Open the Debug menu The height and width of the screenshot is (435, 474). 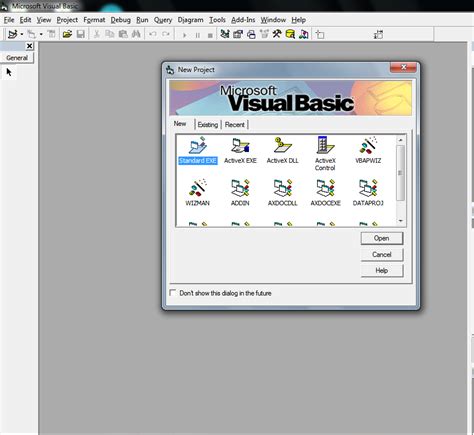click(x=121, y=20)
